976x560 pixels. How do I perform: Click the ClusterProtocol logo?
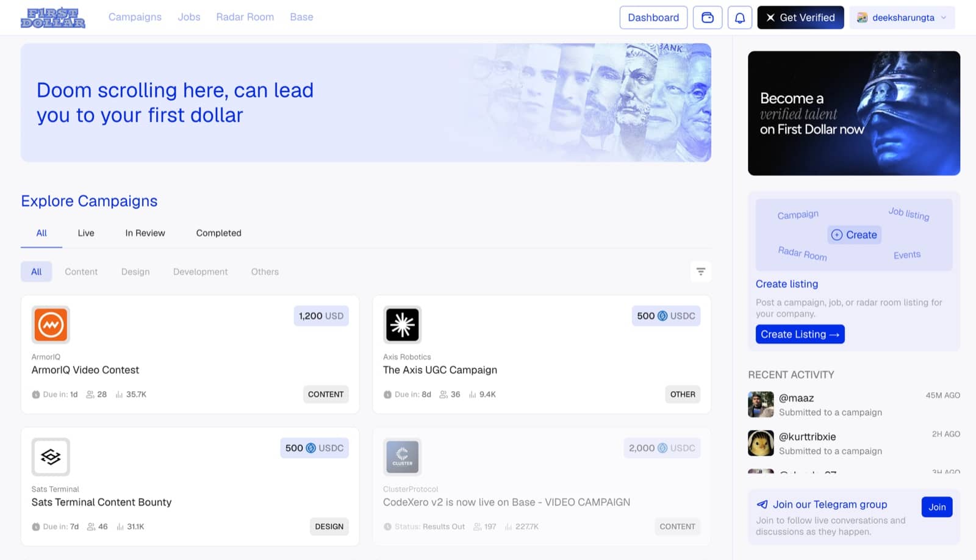[x=403, y=457]
